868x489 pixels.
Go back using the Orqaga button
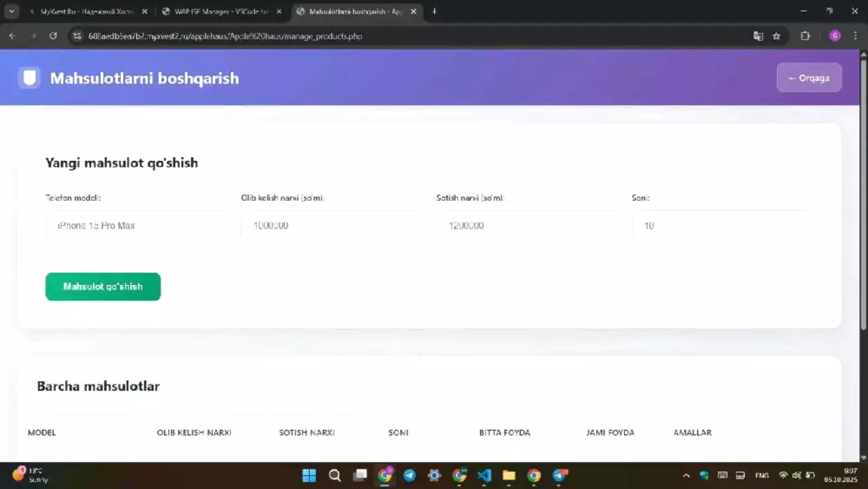click(x=809, y=78)
